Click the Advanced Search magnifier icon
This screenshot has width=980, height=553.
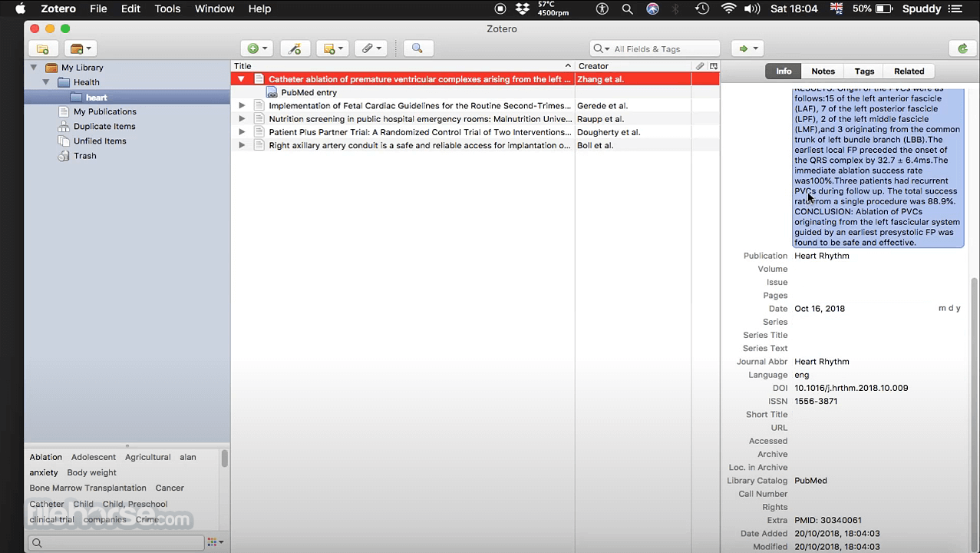[417, 48]
